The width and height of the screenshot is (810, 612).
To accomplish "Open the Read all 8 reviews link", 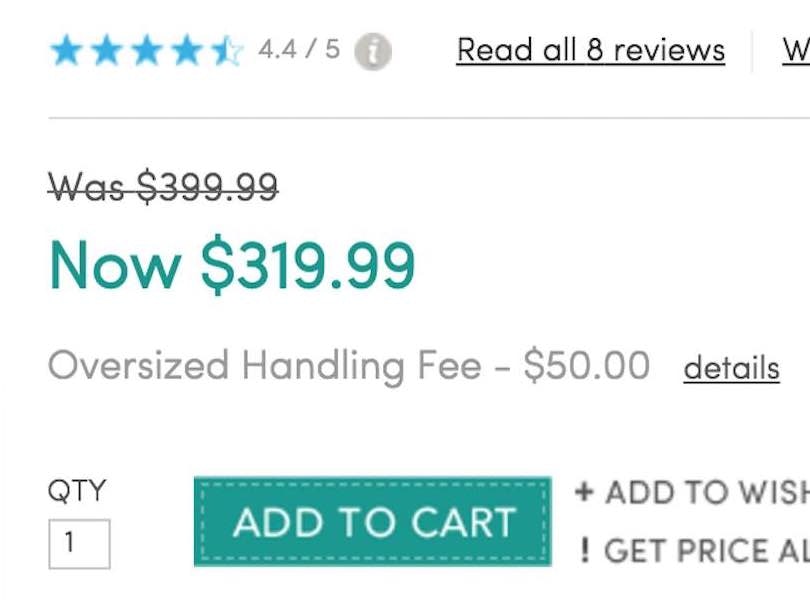I will coord(590,50).
